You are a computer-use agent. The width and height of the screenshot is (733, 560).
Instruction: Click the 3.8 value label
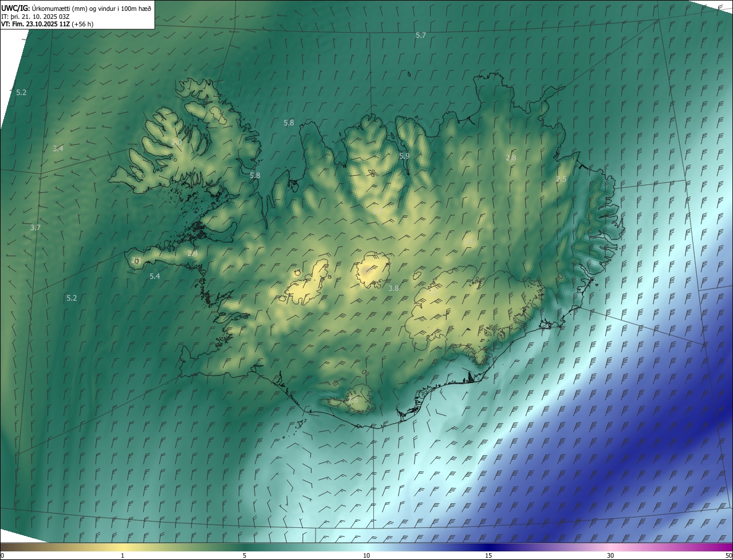(393, 289)
